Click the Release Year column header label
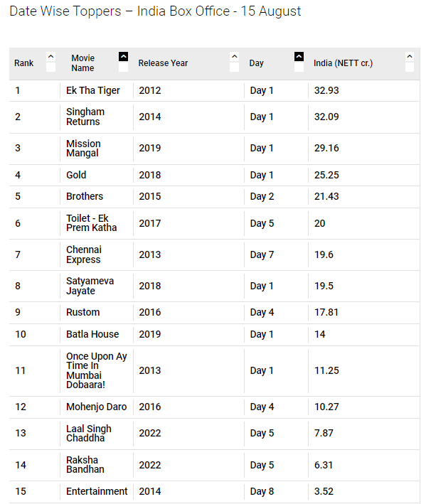The width and height of the screenshot is (431, 504). click(x=163, y=63)
